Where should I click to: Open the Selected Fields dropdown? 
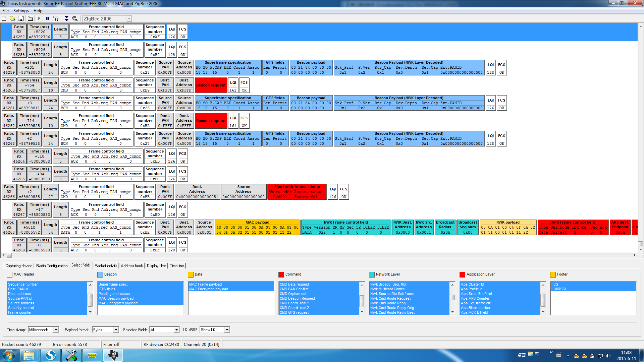tap(176, 330)
